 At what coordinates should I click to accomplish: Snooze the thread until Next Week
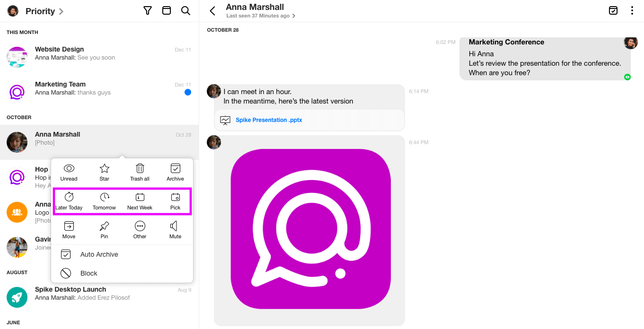140,201
